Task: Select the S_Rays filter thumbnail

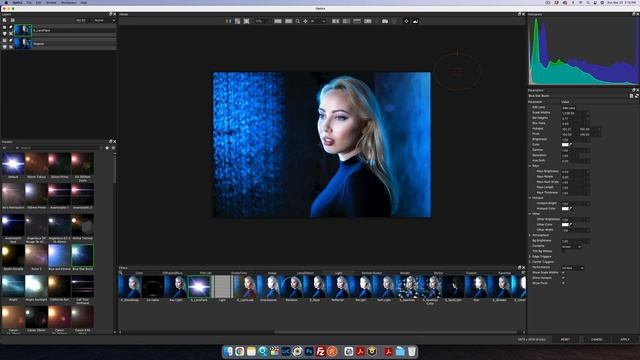Action: pyautogui.click(x=314, y=287)
